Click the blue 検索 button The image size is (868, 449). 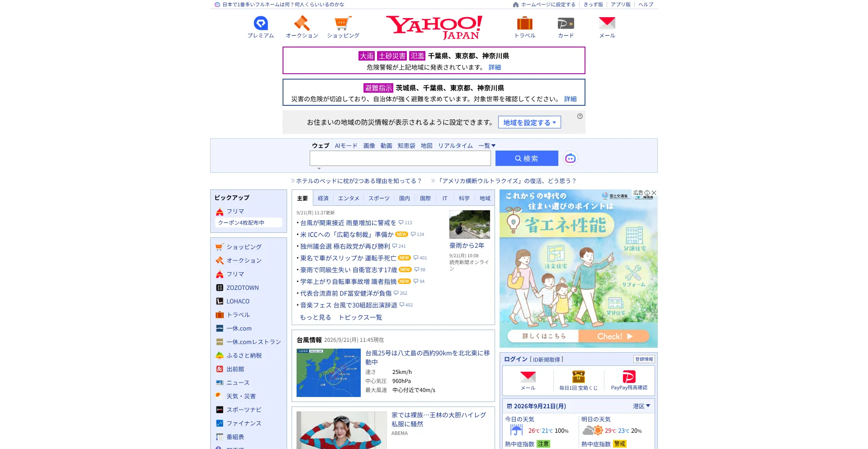coord(527,158)
